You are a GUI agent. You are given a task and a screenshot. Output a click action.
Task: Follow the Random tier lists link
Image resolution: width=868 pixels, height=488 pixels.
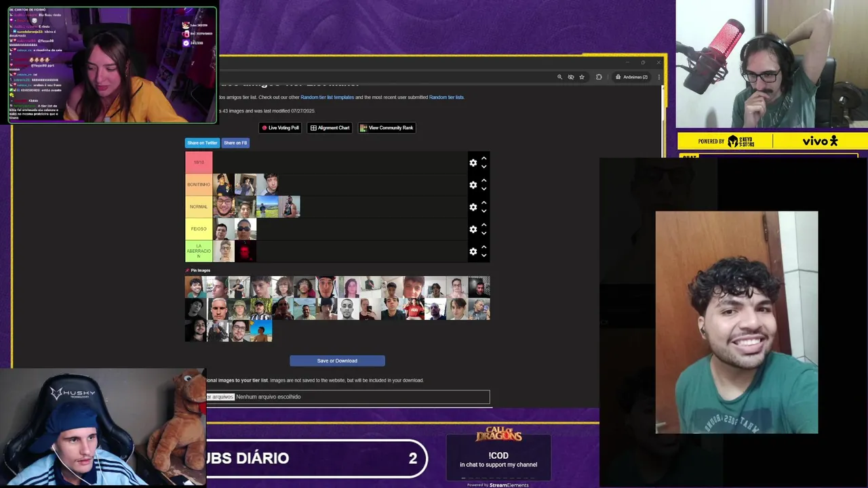point(446,97)
